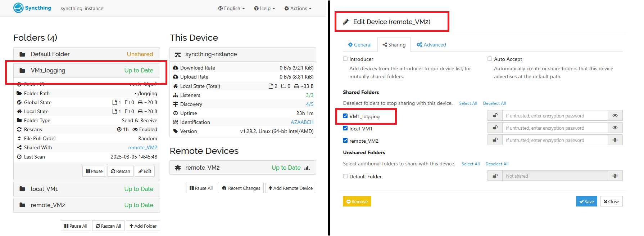
Task: Switch to the Sharing tab
Action: coord(394,45)
